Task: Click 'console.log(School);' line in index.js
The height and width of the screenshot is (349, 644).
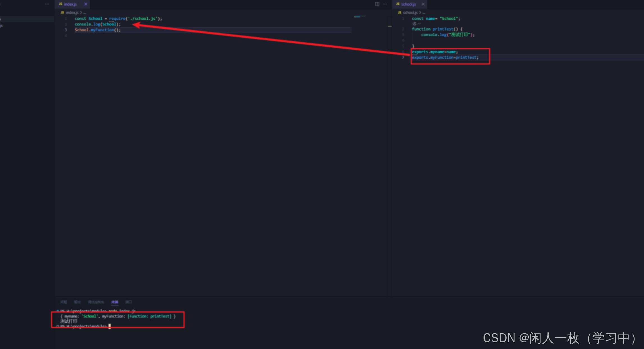Action: 97,24
